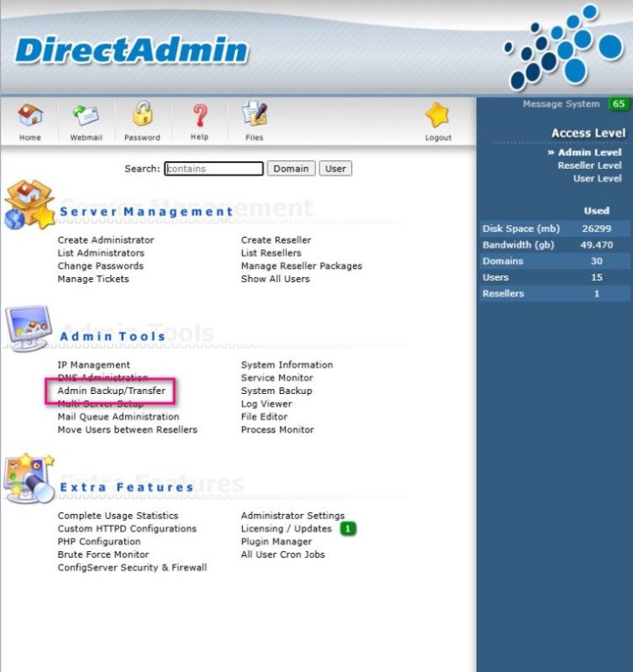Open All User Cron Jobs
633x672 pixels.
282,554
